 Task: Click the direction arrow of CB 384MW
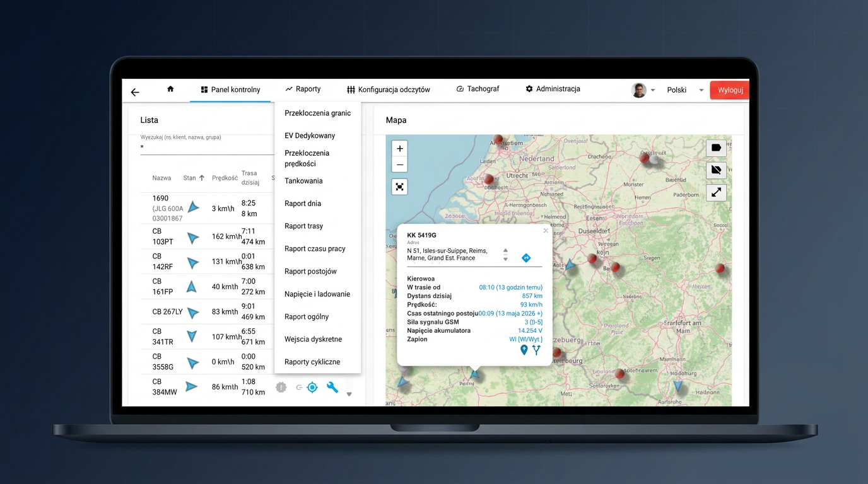pyautogui.click(x=191, y=386)
